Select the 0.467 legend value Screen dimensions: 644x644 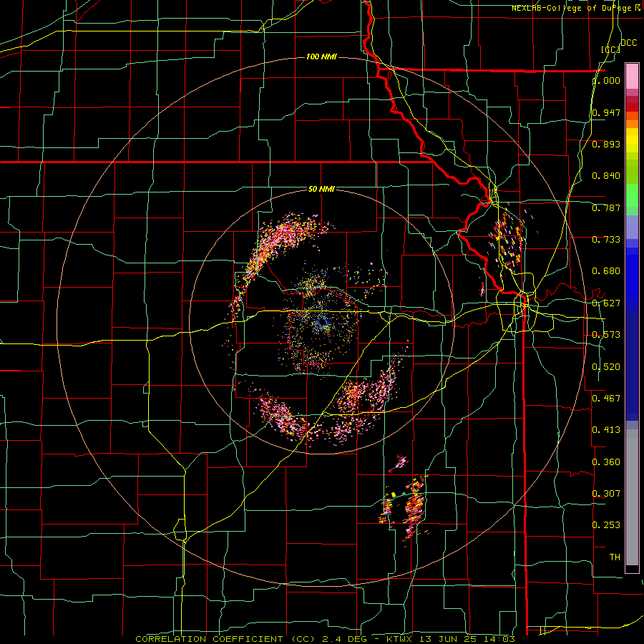click(x=606, y=399)
